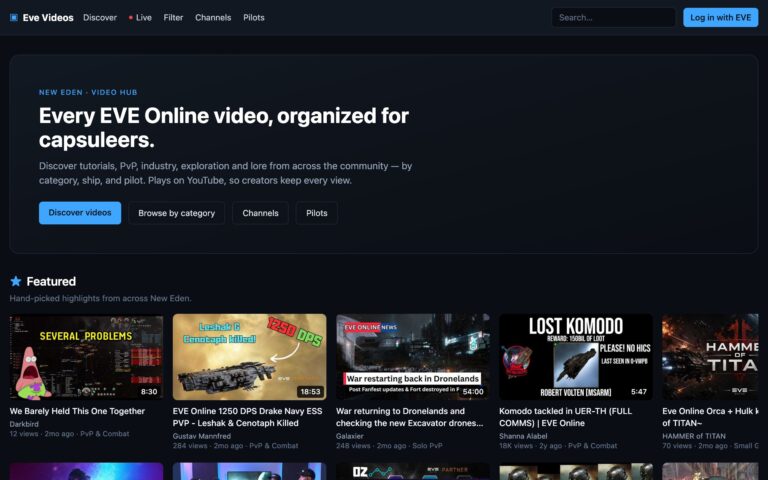Open title We Barely Held This One Together
The height and width of the screenshot is (480, 768).
(77, 411)
